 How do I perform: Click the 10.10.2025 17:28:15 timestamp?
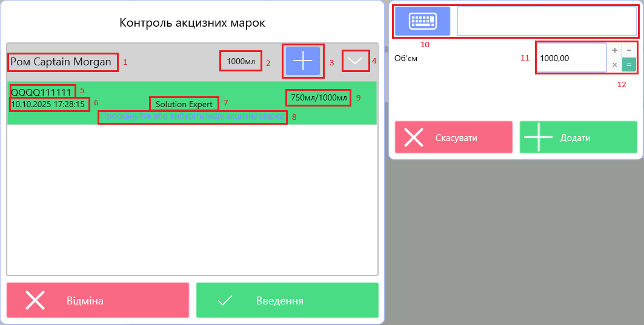tap(48, 104)
